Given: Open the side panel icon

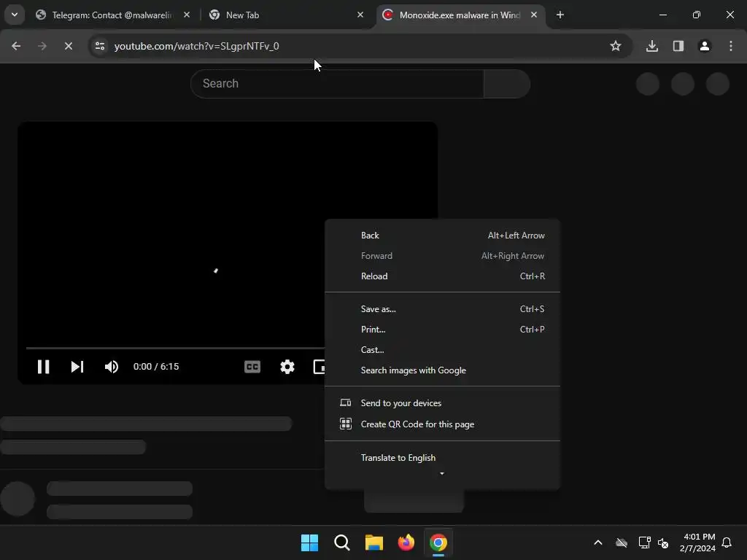Looking at the screenshot, I should [678, 46].
